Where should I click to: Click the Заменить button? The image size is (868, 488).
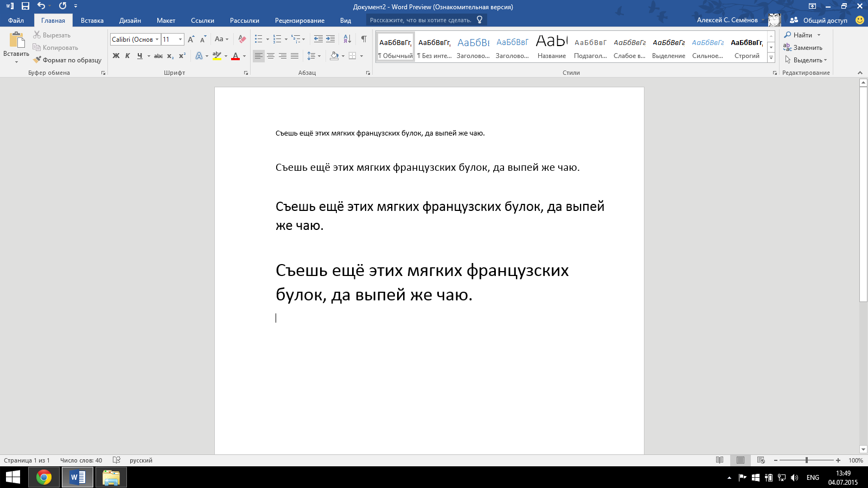pyautogui.click(x=803, y=48)
